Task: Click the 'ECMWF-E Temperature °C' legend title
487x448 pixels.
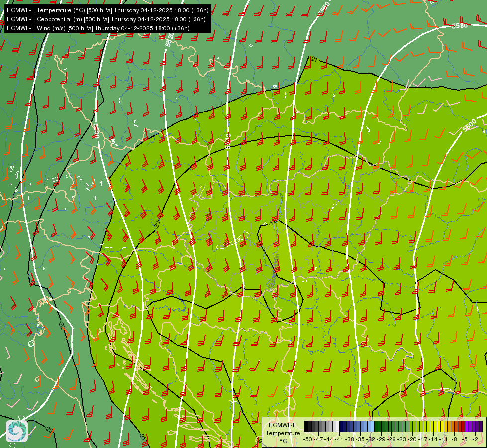Action: coord(283,433)
